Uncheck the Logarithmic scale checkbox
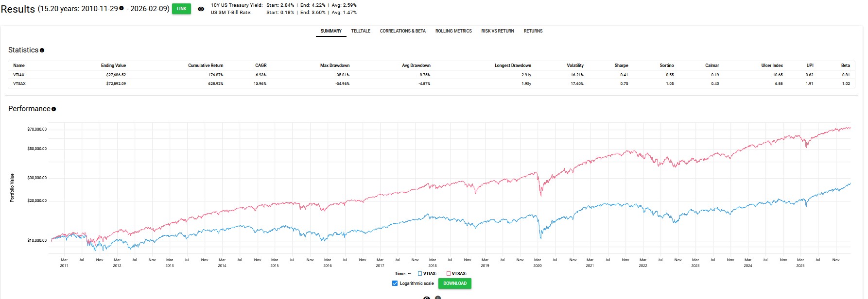868x299 pixels. tap(395, 283)
